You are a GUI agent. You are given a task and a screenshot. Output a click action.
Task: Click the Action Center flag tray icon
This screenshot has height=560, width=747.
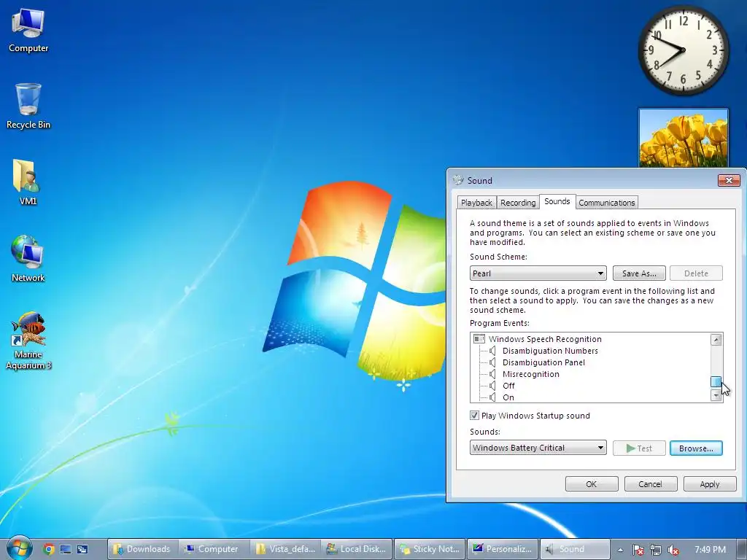click(638, 550)
